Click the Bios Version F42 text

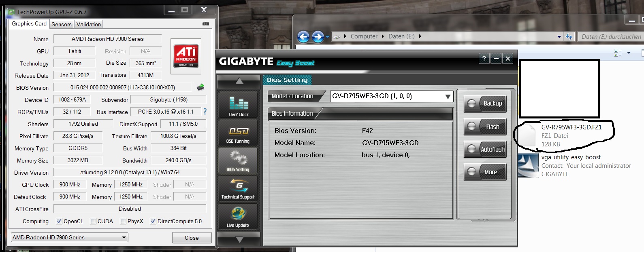pyautogui.click(x=367, y=131)
